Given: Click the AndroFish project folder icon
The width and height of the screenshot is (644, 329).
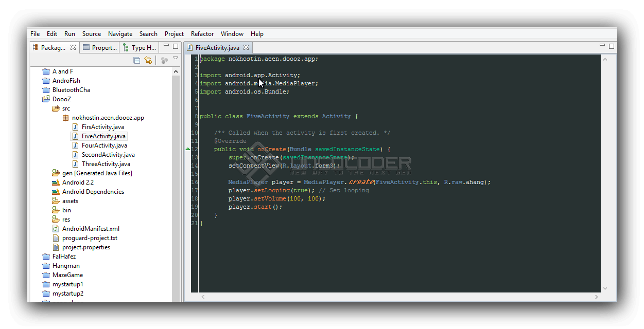Looking at the screenshot, I should (x=46, y=81).
